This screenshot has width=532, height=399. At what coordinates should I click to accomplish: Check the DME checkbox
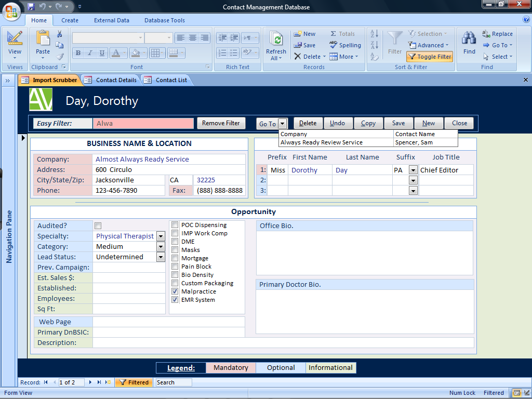tap(175, 241)
